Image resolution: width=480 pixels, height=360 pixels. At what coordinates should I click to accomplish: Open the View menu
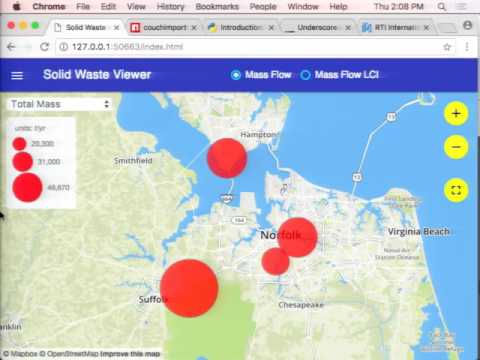[x=136, y=7]
